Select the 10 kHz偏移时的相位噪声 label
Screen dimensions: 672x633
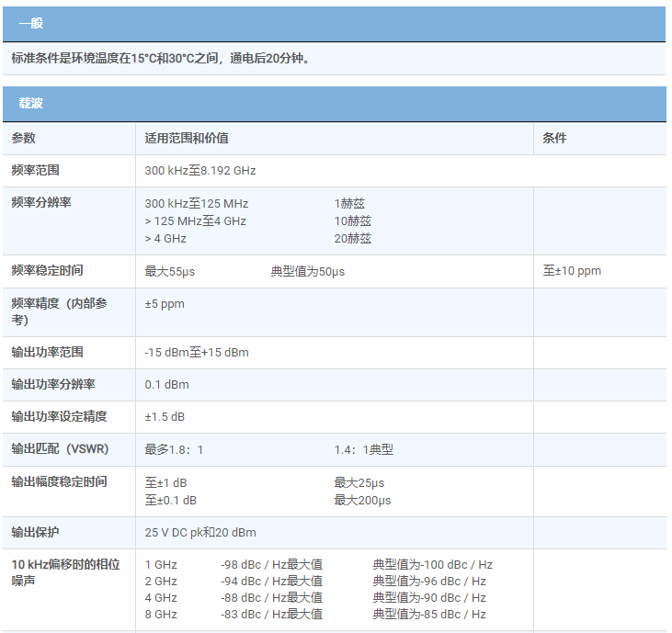click(65, 572)
